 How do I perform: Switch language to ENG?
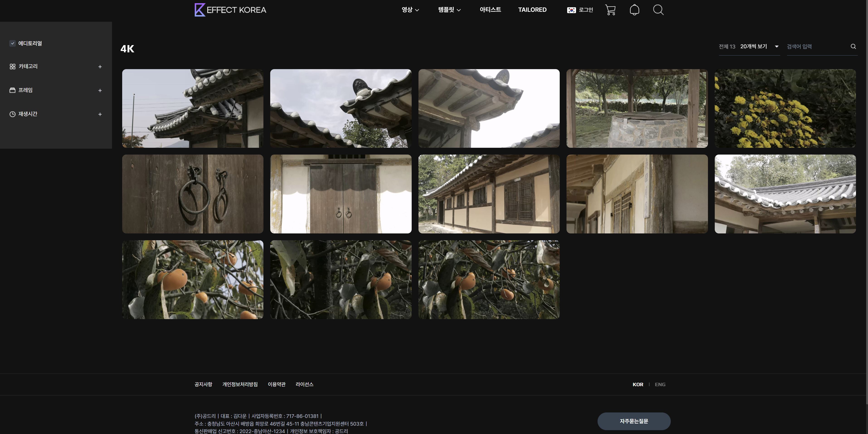[x=660, y=384]
